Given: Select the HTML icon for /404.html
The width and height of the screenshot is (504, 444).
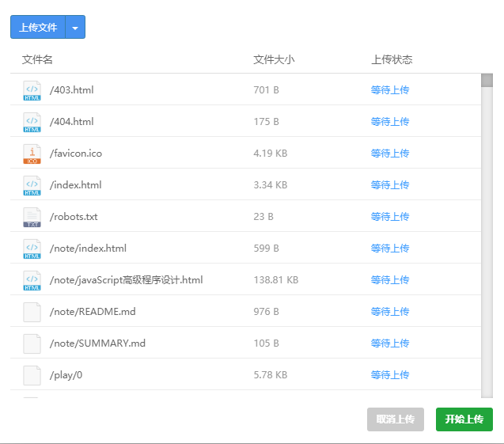Looking at the screenshot, I should coord(32,122).
